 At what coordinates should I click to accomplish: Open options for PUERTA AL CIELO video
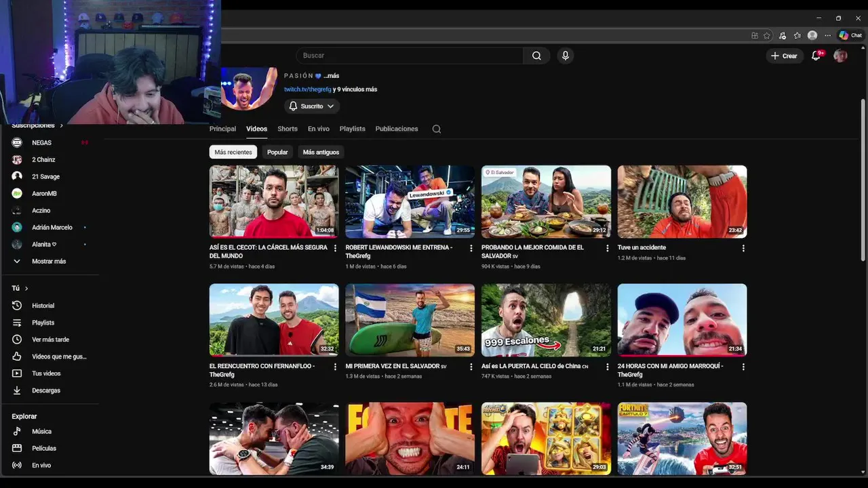pyautogui.click(x=608, y=367)
